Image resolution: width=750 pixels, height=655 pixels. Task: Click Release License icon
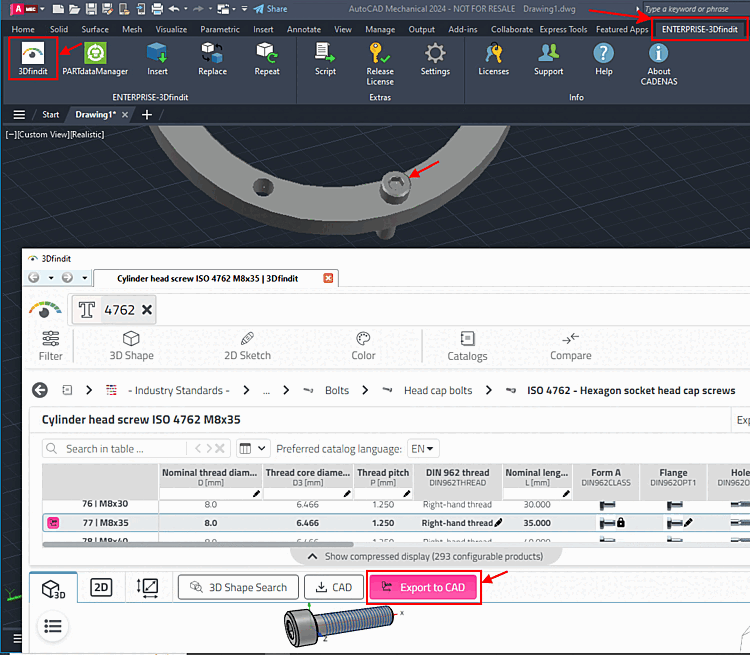click(380, 64)
